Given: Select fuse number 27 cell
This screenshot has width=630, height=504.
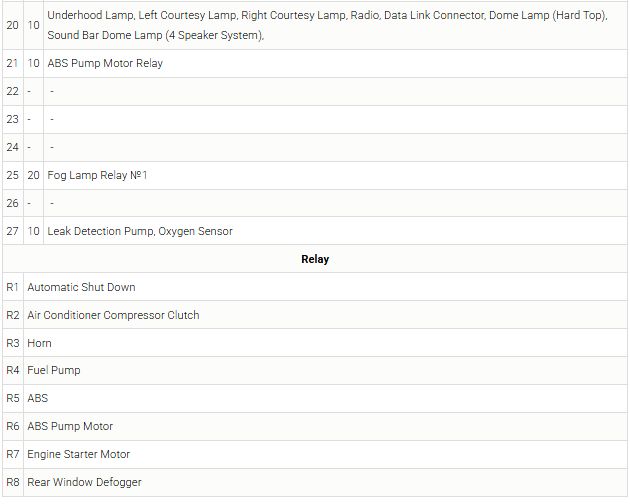Looking at the screenshot, I should coord(12,231).
